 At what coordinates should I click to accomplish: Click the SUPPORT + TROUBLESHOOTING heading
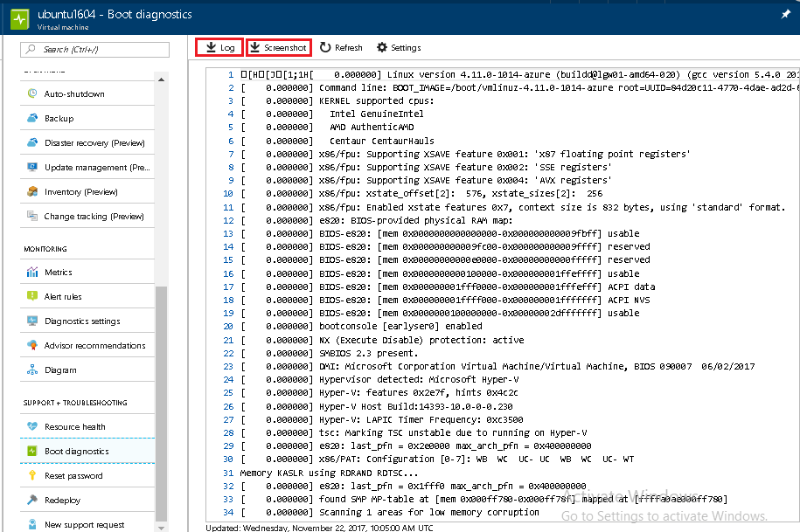click(75, 403)
